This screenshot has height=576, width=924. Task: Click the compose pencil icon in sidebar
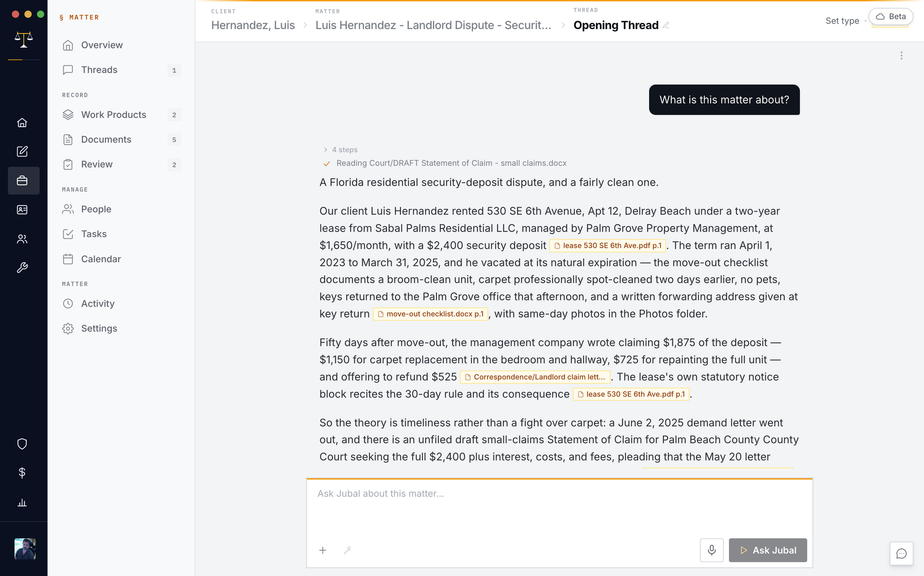pos(22,152)
